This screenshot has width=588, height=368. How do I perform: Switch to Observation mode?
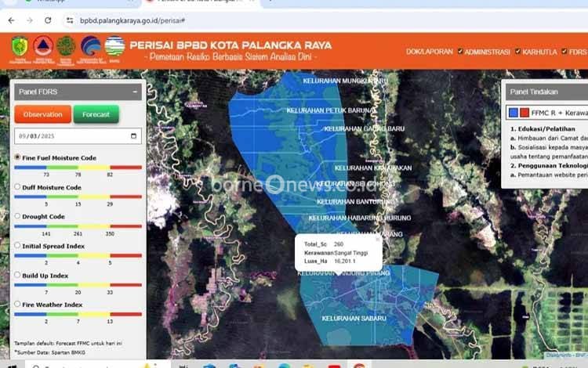click(43, 114)
